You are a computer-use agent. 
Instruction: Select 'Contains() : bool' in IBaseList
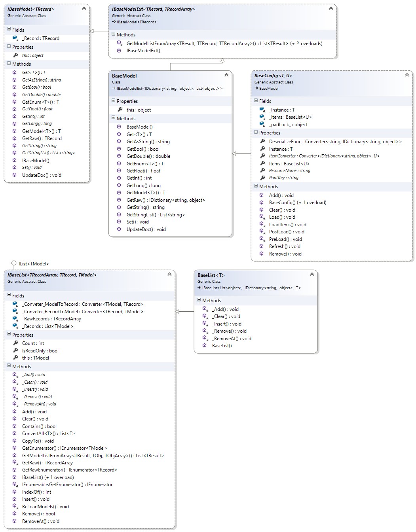(x=39, y=426)
